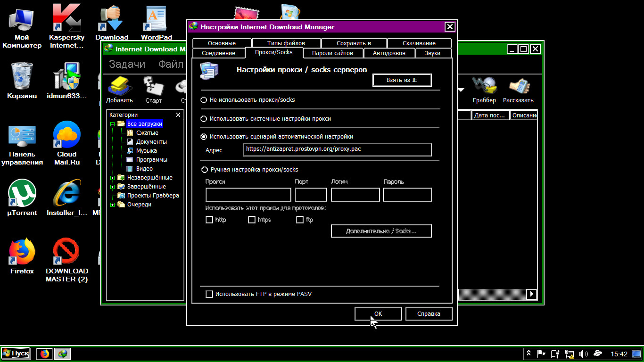The width and height of the screenshot is (644, 362).
Task: Open the Recycle Bin (Корзина) icon
Action: coord(22,81)
